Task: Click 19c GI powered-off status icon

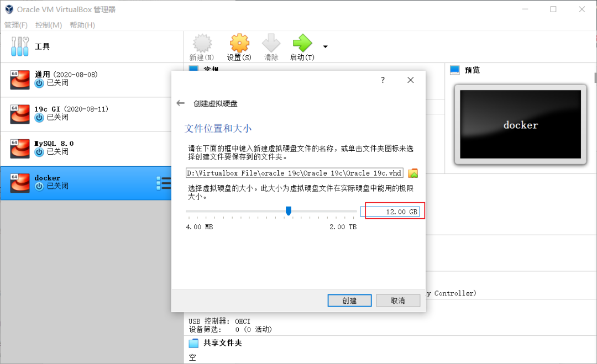Action: pos(39,118)
